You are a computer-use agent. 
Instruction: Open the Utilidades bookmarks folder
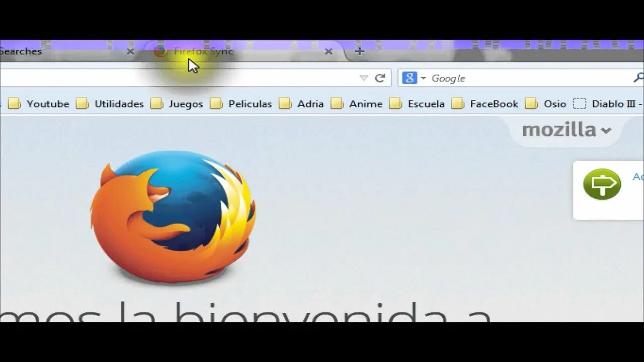110,104
